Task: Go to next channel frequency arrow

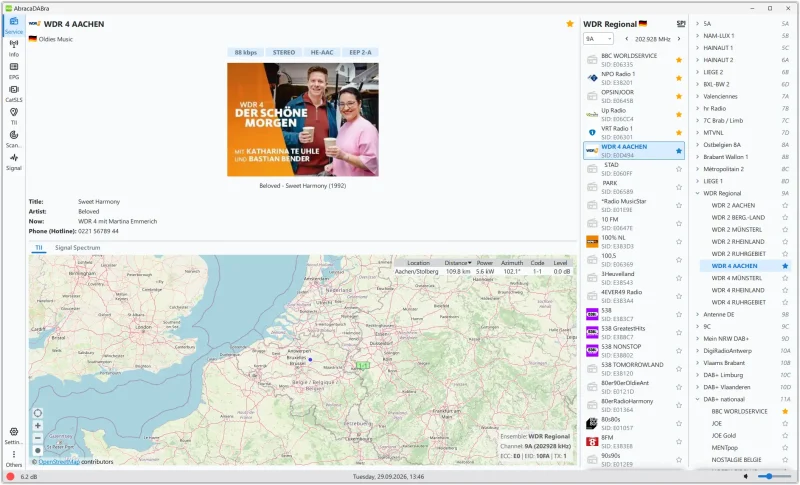Action: click(x=679, y=39)
